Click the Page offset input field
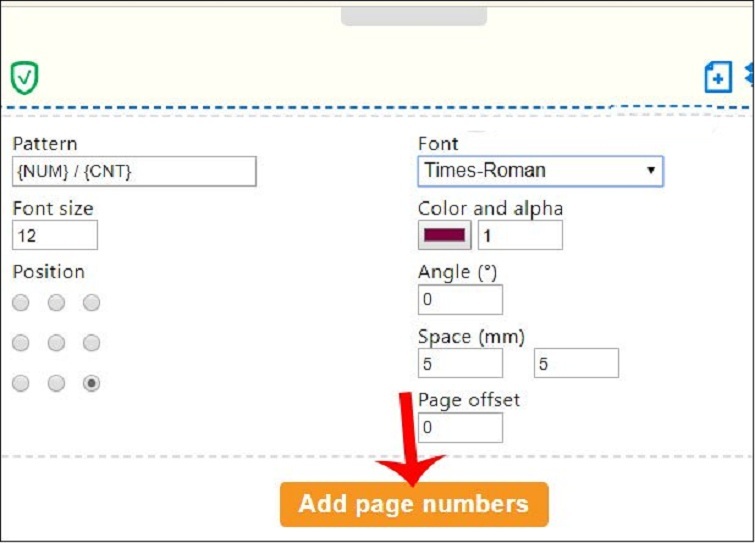The height and width of the screenshot is (543, 755). tap(460, 427)
